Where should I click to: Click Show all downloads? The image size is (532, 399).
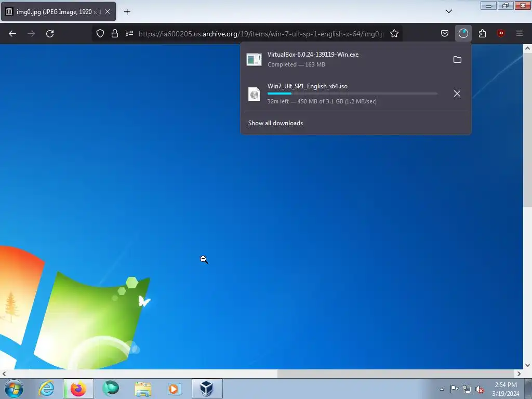coord(275,123)
